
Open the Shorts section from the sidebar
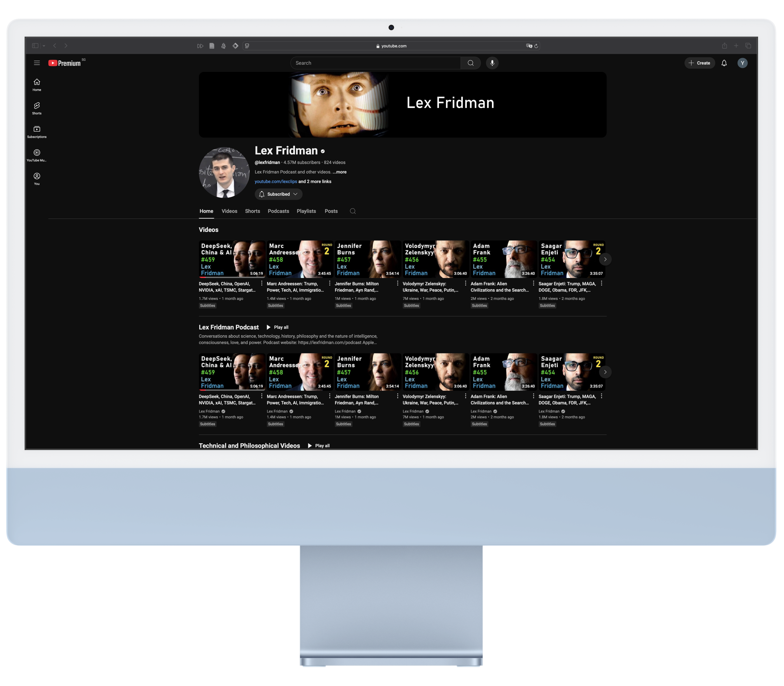(37, 108)
